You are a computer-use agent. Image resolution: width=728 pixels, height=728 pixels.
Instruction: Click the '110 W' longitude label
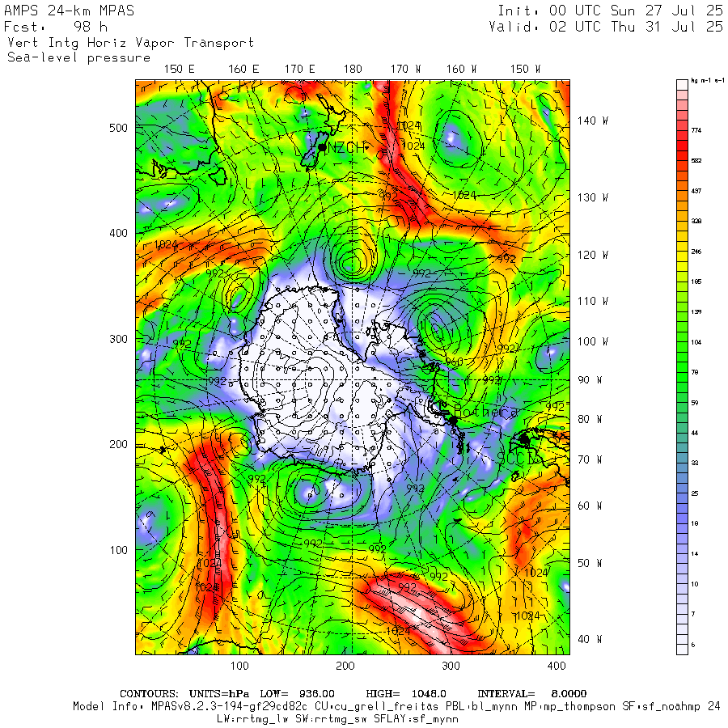[x=593, y=301]
